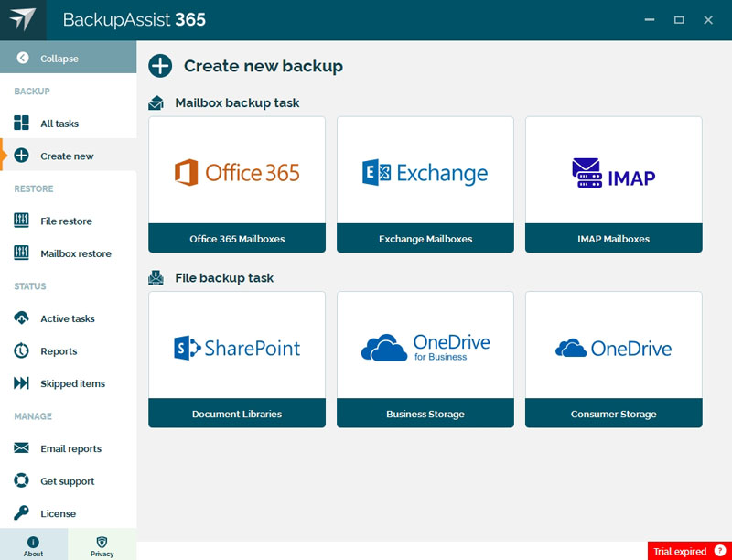Click the Create new plus icon

[20, 156]
